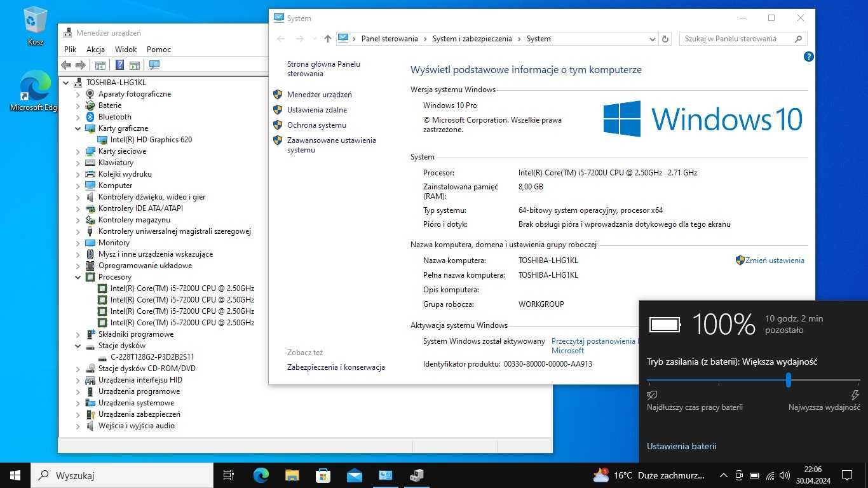Click the weather widget on the taskbar
The height and width of the screenshot is (488, 868).
click(x=648, y=475)
